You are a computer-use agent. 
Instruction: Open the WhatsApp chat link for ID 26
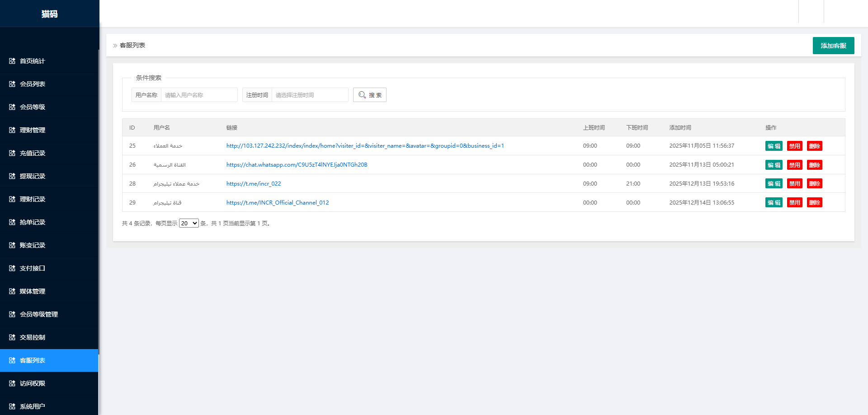[297, 165]
